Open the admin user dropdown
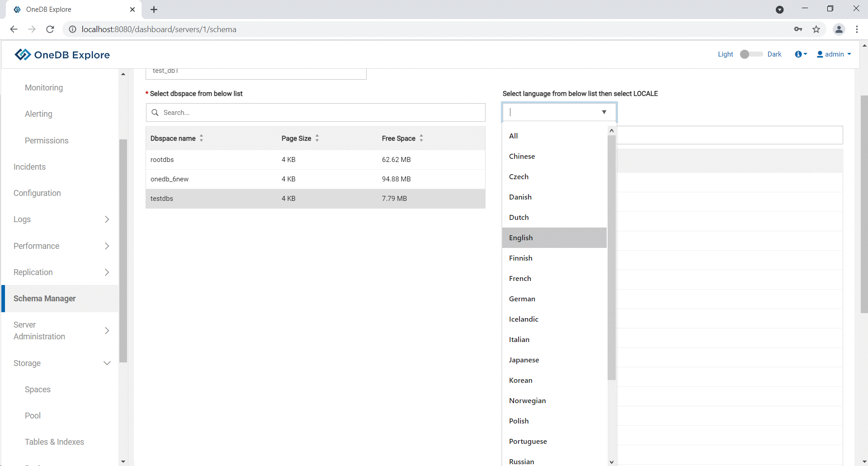Viewport: 868px width, 466px height. coord(834,54)
